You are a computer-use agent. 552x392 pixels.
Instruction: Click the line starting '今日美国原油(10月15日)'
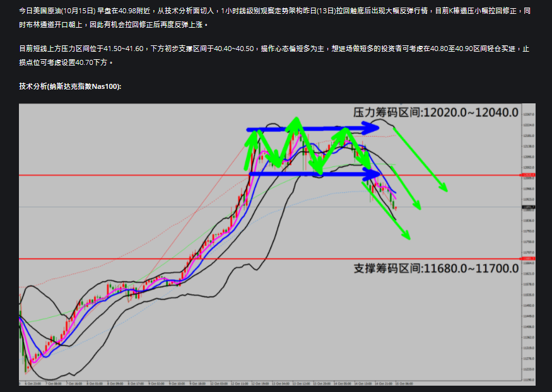(x=274, y=11)
